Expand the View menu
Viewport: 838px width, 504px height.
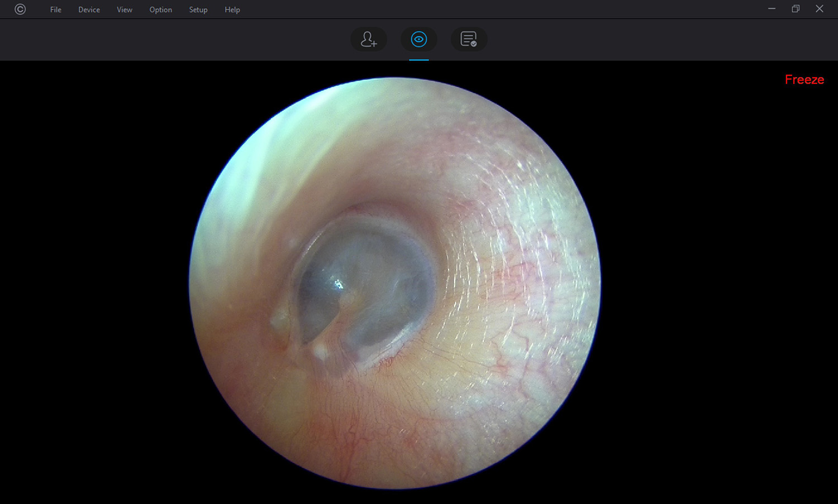(x=124, y=9)
